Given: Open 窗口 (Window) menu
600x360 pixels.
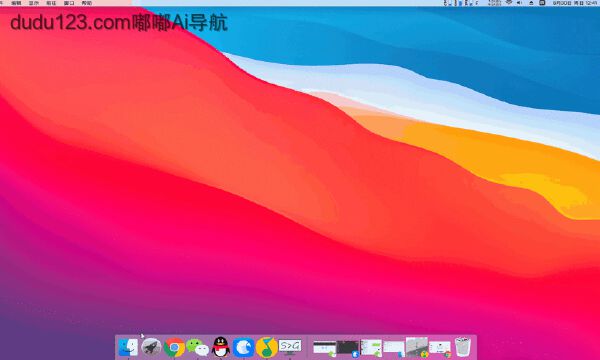Looking at the screenshot, I should point(69,3).
